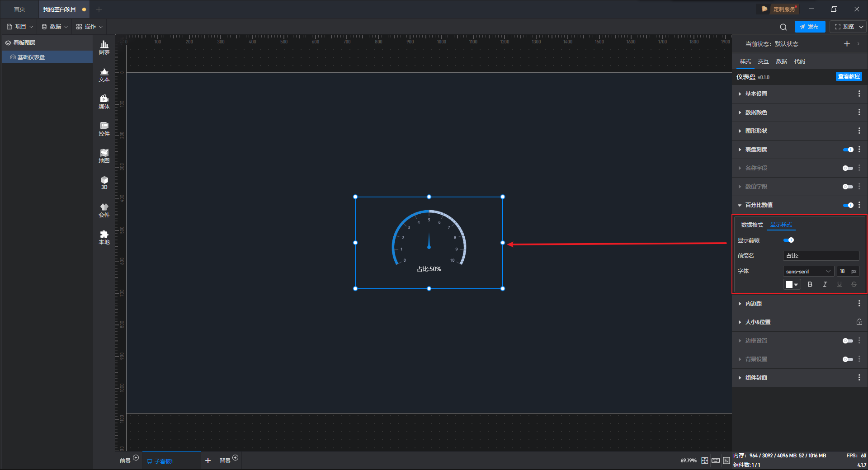The height and width of the screenshot is (470, 868).
Task: Enable the 名称字段 switch
Action: 848,168
